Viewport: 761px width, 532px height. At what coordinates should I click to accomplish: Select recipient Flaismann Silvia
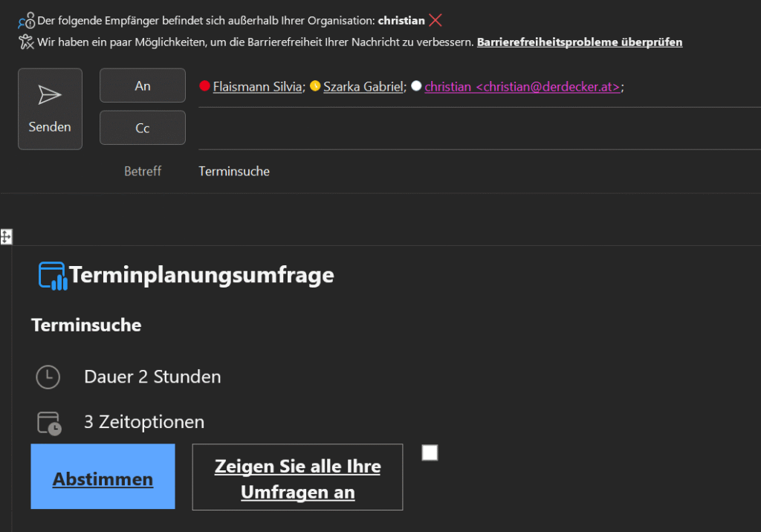pyautogui.click(x=257, y=87)
